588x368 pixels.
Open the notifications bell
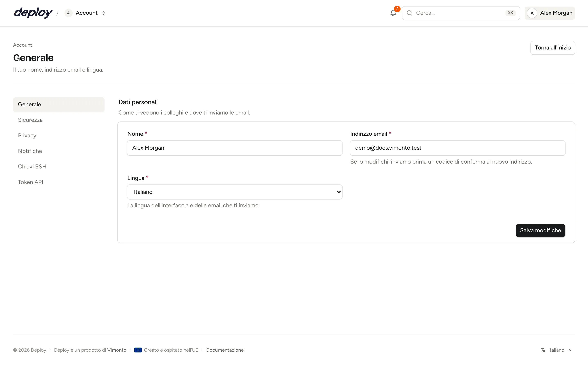393,13
